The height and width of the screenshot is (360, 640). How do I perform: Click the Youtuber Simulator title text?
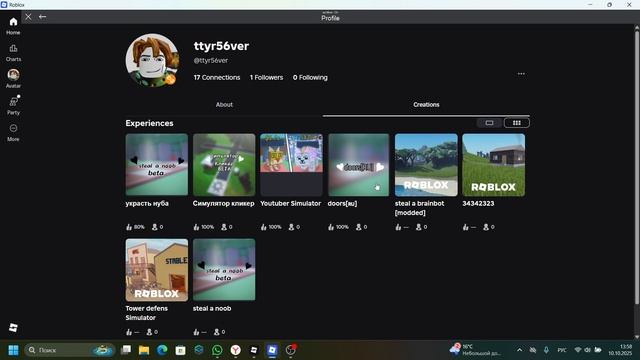tap(291, 203)
